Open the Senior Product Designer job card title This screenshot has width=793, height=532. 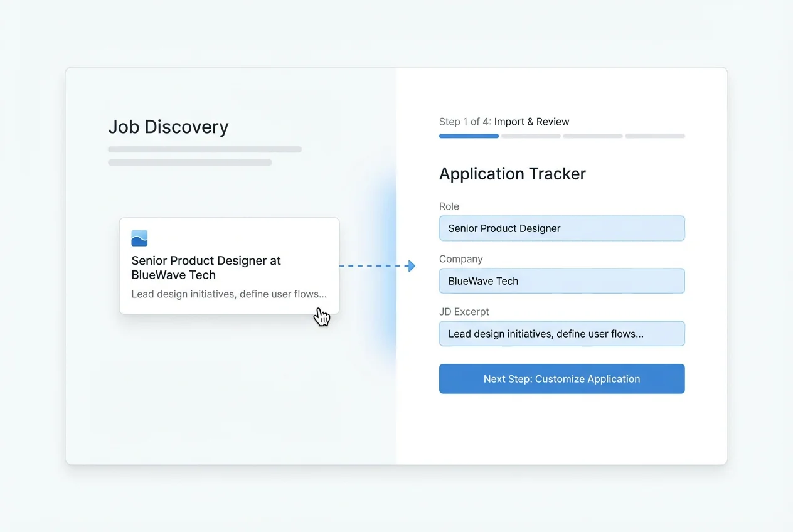click(x=206, y=268)
